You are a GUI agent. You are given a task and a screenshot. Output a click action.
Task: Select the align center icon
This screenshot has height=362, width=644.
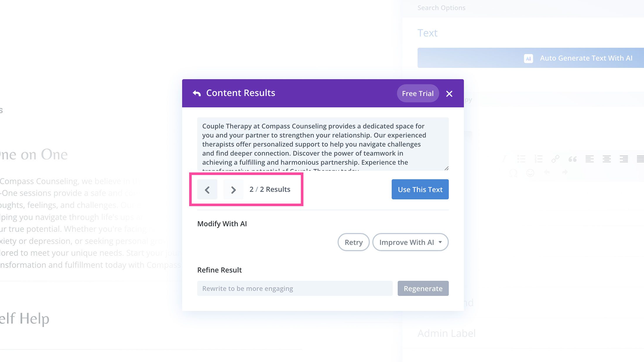607,159
